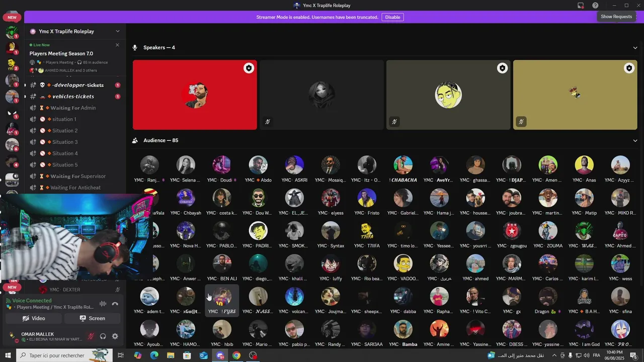The image size is (644, 362).
Task: Join the Situation 5 voice channel
Action: click(x=74, y=165)
